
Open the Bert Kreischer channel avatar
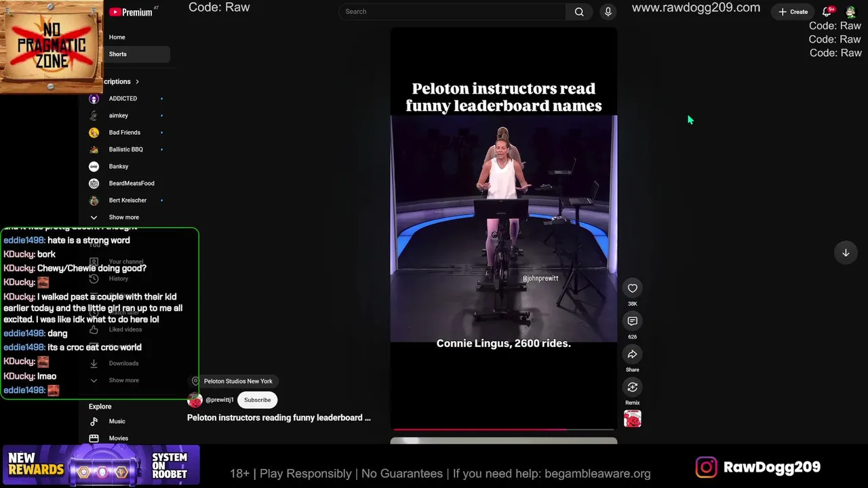click(x=94, y=200)
